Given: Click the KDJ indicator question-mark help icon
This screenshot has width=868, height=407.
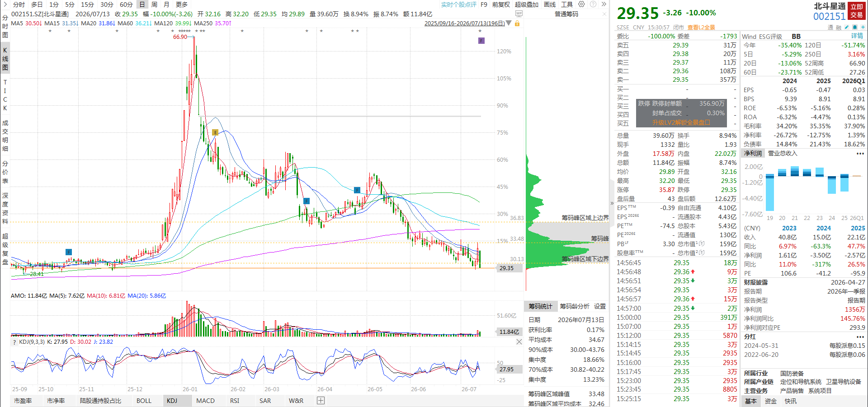Looking at the screenshot, I should tap(14, 342).
